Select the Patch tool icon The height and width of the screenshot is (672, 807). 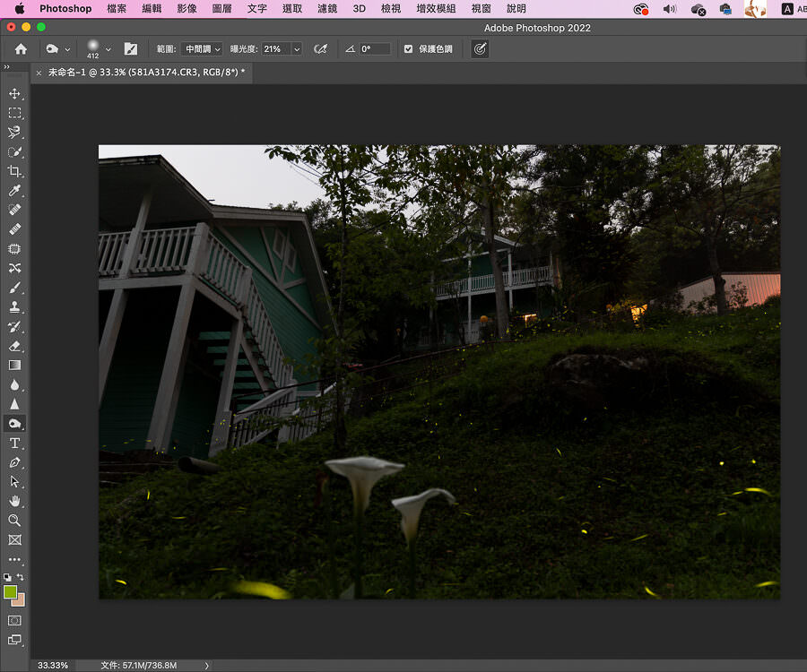click(14, 249)
